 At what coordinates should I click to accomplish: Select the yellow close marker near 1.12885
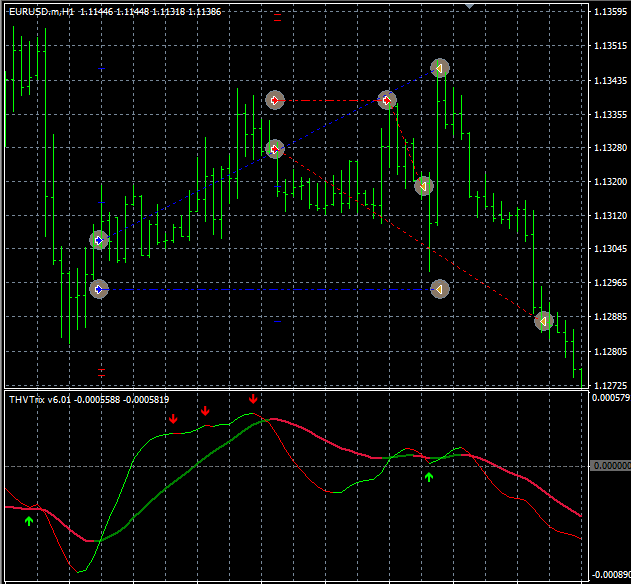pyautogui.click(x=543, y=321)
